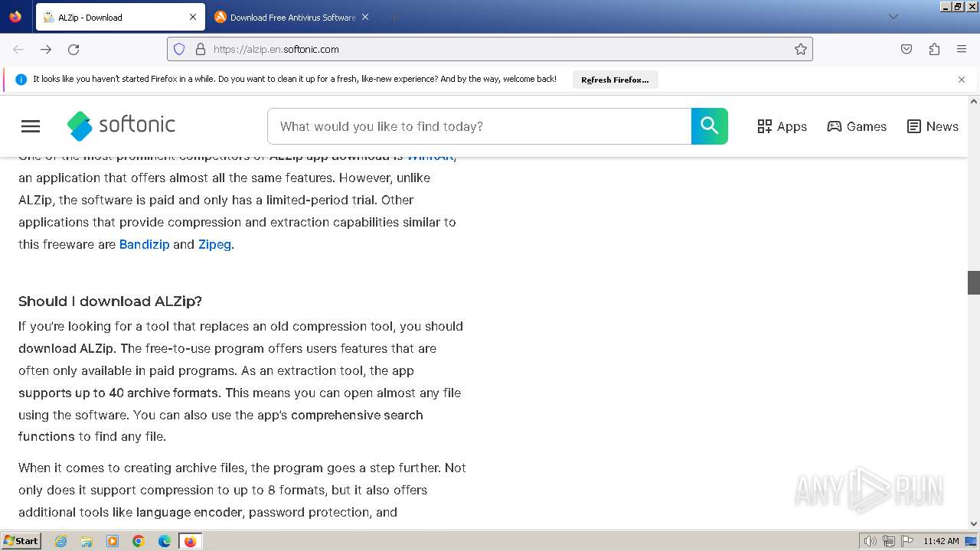
Task: Close the ALZip - Download tab
Action: [193, 17]
